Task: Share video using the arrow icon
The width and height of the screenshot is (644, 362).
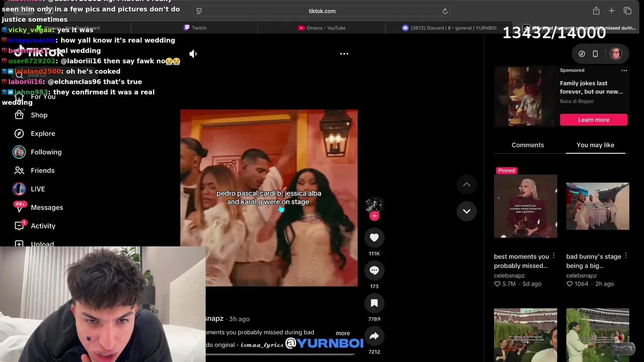Action: (x=374, y=336)
